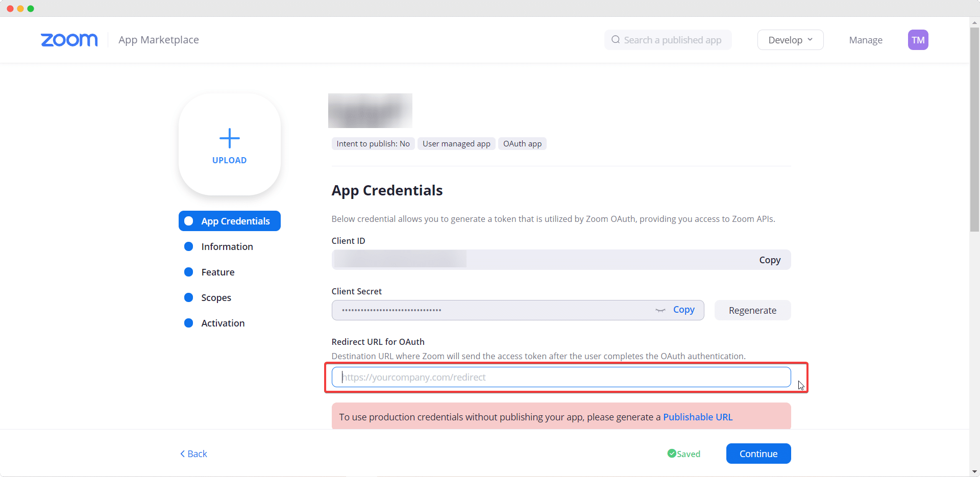The image size is (980, 477).
Task: Reveal client secret with eye icon
Action: pos(660,310)
